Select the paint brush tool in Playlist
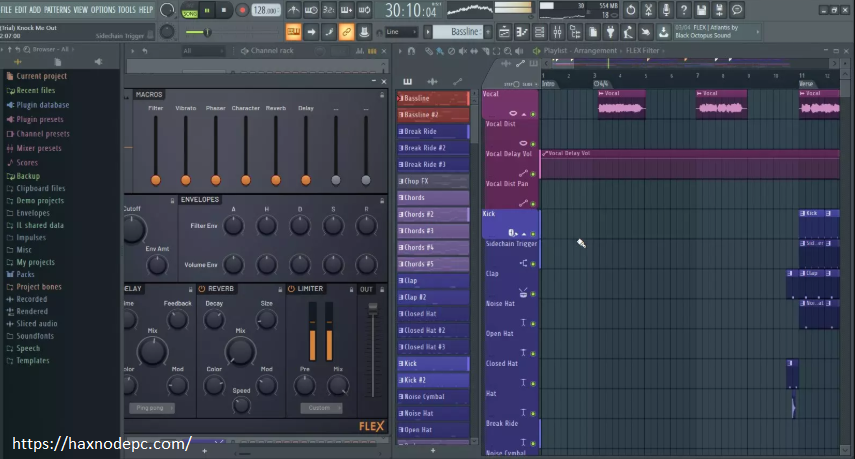855x459 pixels. tap(439, 51)
